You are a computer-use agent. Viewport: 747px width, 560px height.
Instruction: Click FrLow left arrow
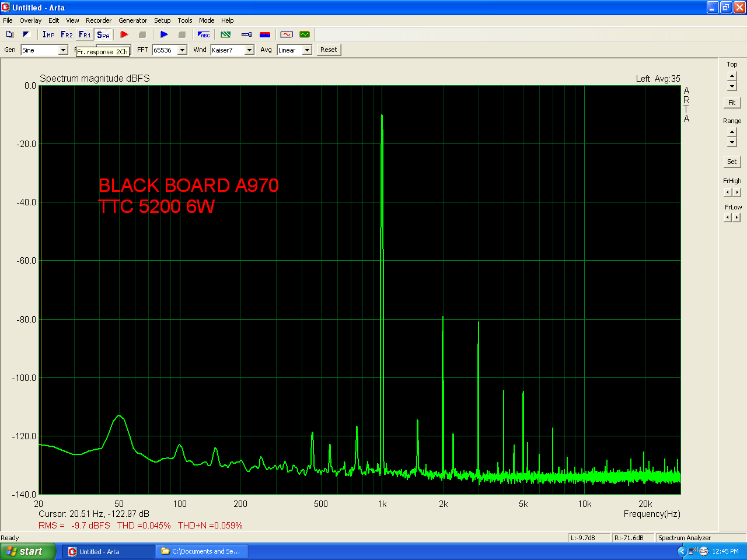coord(728,218)
